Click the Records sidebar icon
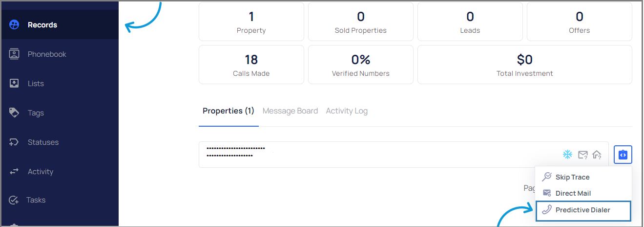644x227 pixels. click(14, 25)
